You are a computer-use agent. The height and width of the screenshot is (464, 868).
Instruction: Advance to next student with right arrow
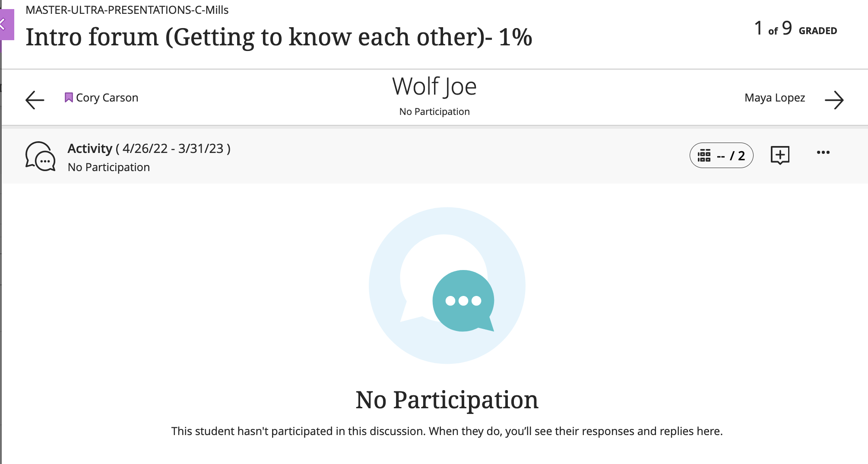(x=834, y=100)
